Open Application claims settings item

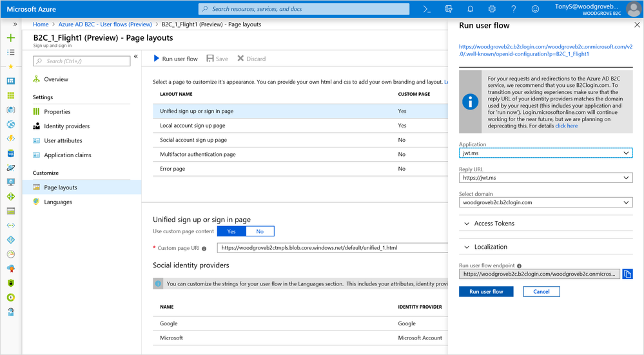click(x=67, y=155)
